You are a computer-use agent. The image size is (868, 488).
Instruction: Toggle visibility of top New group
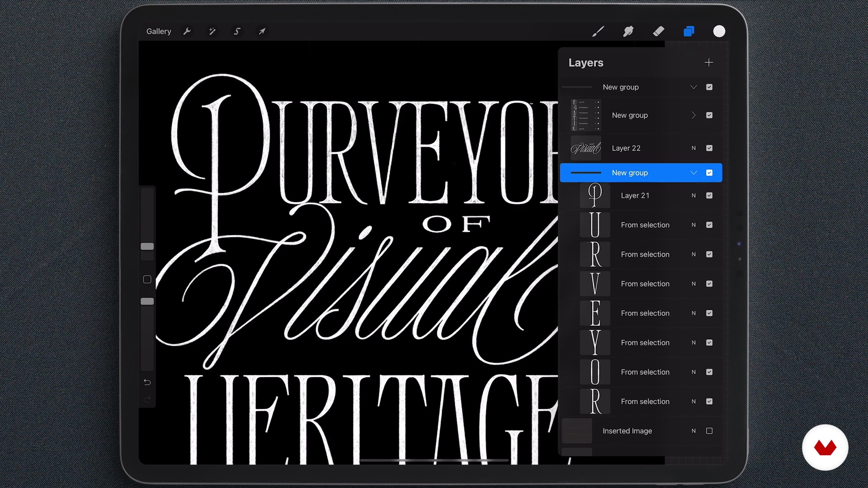coord(709,87)
